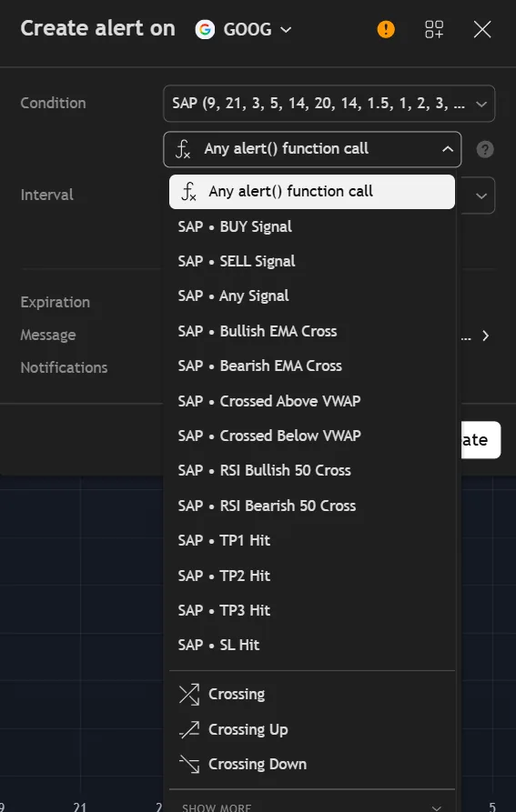Click the Expiration label

click(55, 303)
